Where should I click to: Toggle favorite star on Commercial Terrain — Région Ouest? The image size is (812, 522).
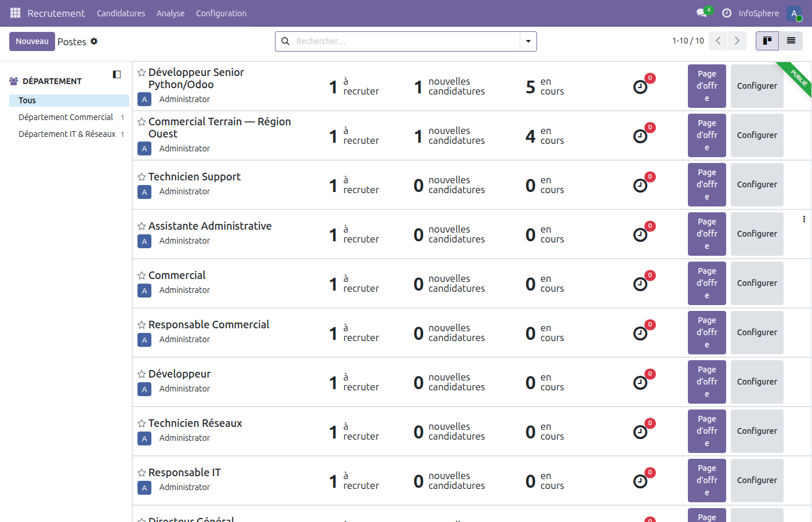[142, 121]
